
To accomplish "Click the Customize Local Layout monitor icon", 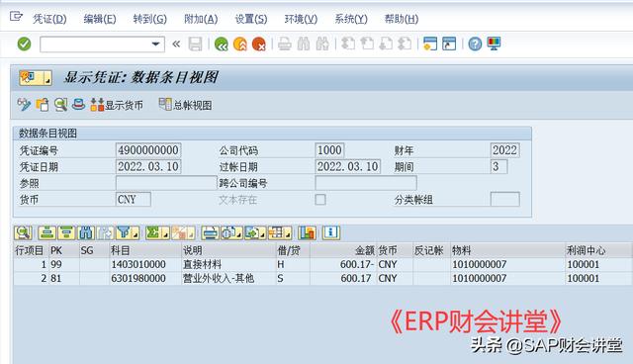I will click(494, 44).
